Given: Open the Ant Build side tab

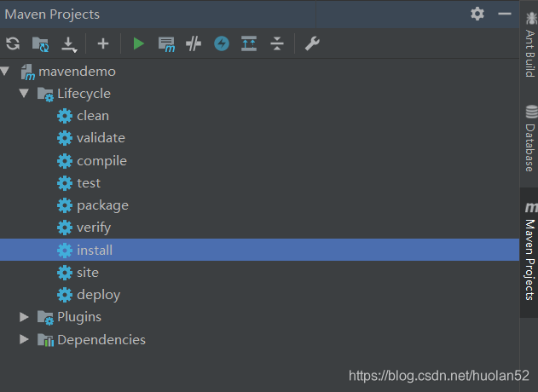Looking at the screenshot, I should coord(530,44).
